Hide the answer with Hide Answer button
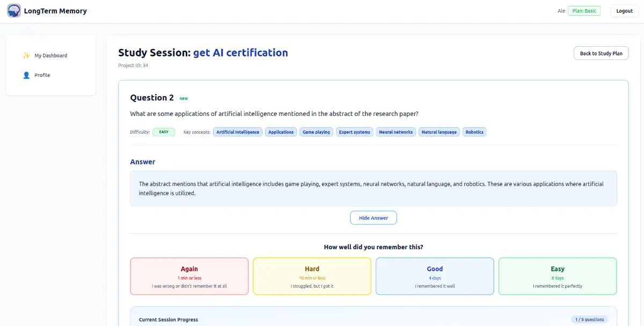This screenshot has height=326, width=644. (x=373, y=218)
